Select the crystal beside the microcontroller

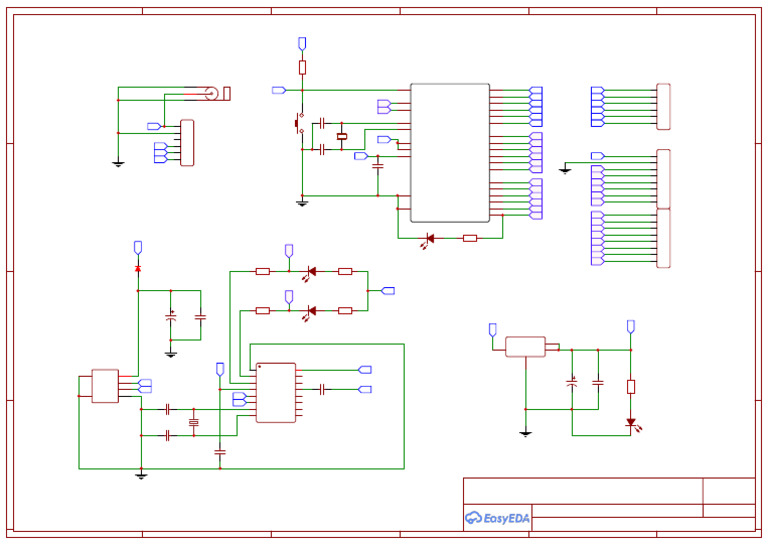tap(342, 136)
